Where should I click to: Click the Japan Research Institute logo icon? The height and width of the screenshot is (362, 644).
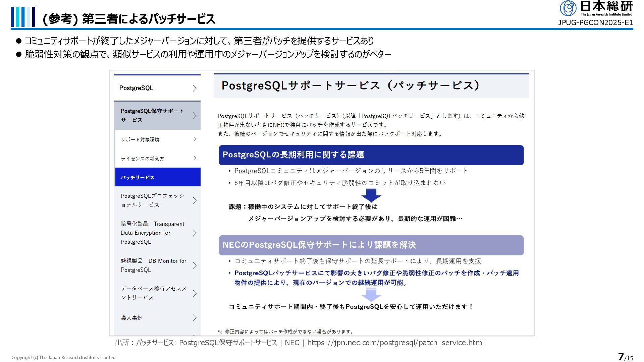click(x=568, y=8)
